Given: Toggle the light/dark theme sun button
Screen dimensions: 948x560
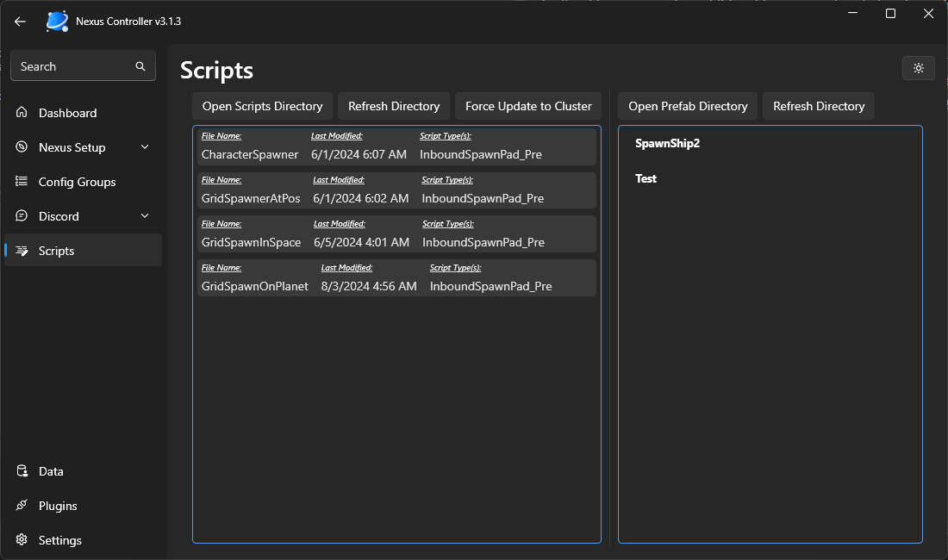Looking at the screenshot, I should point(918,68).
